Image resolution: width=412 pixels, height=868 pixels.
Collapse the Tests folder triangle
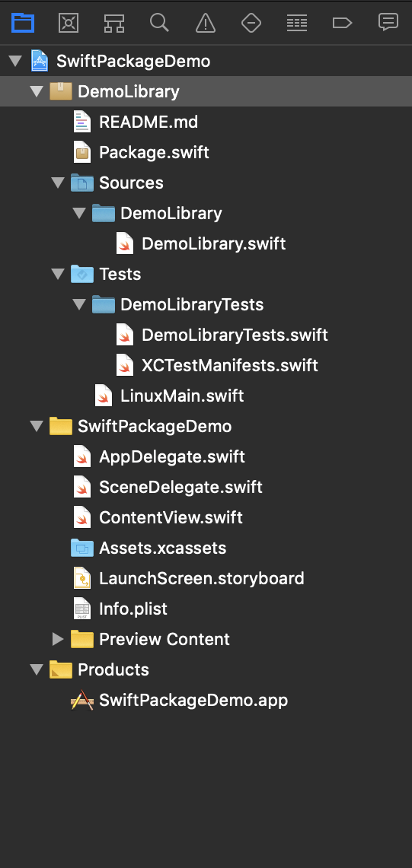point(58,274)
